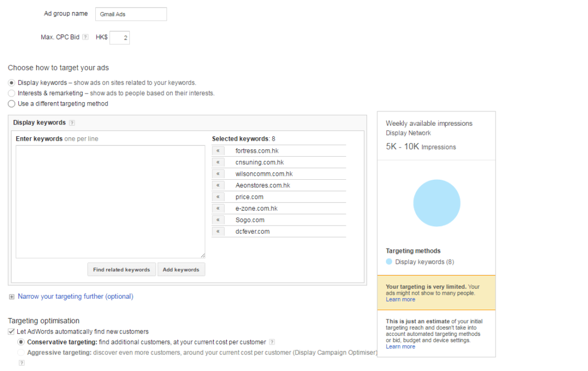Select Sogo.com keyword text

250,220
